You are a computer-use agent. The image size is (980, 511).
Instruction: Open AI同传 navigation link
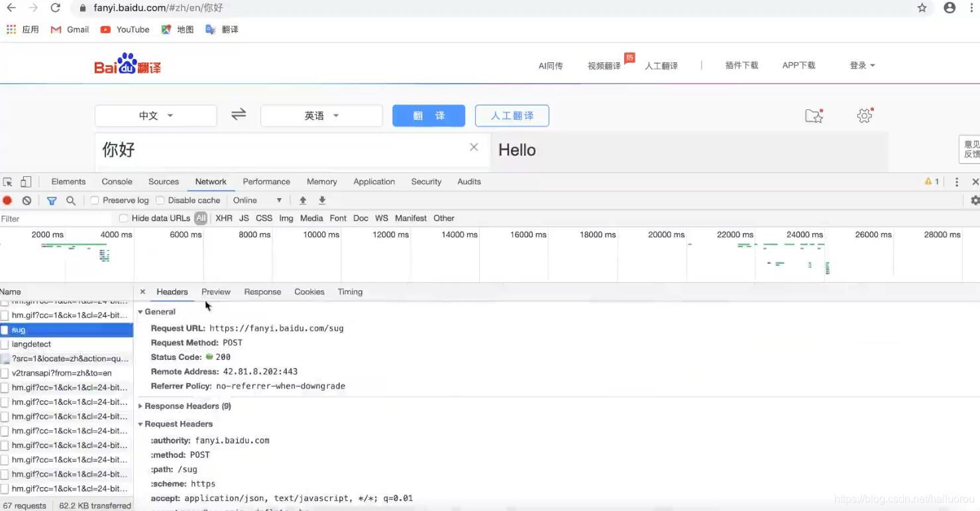[550, 66]
